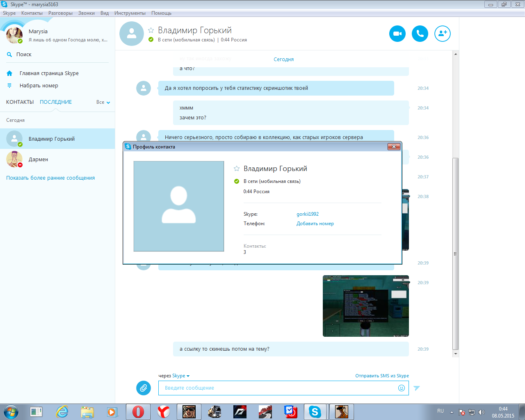Click Владимир Горький avatar in chat header

coord(132,34)
